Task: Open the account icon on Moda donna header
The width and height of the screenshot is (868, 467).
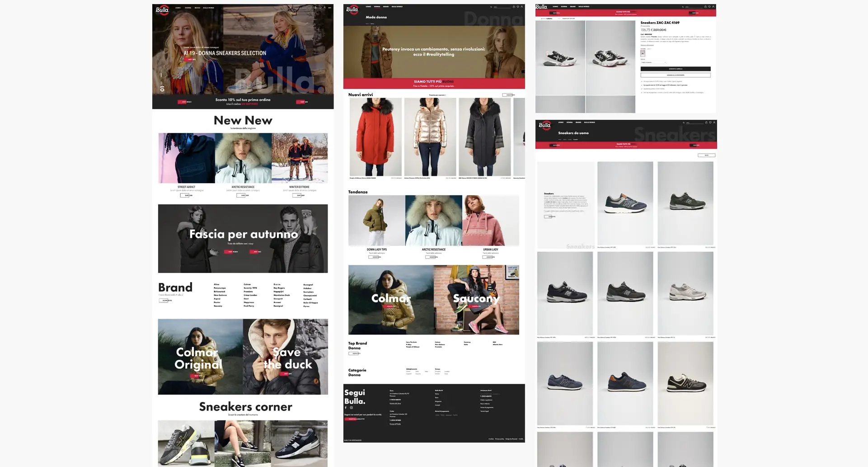Action: 521,7
